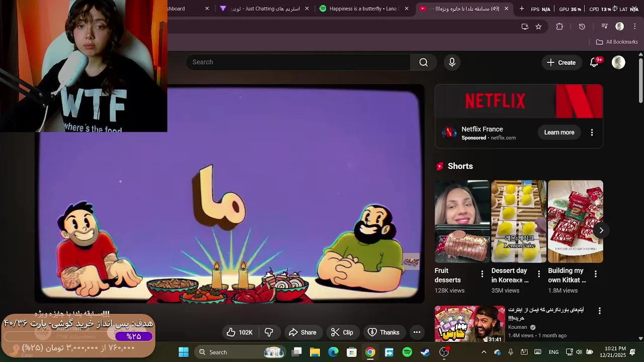Open the Fruit desserts short thumbnail
Viewport: 644px width, 362px height.
tap(462, 221)
